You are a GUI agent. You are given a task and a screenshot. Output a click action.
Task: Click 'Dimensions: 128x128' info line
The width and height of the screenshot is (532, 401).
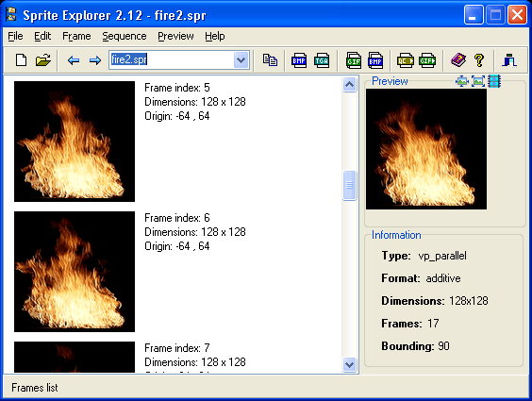[x=435, y=301]
